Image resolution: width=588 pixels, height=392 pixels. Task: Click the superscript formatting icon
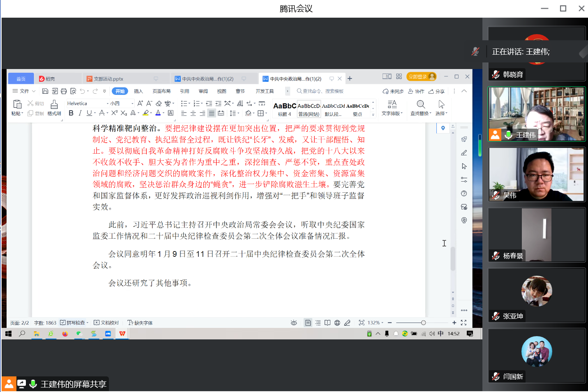point(114,113)
